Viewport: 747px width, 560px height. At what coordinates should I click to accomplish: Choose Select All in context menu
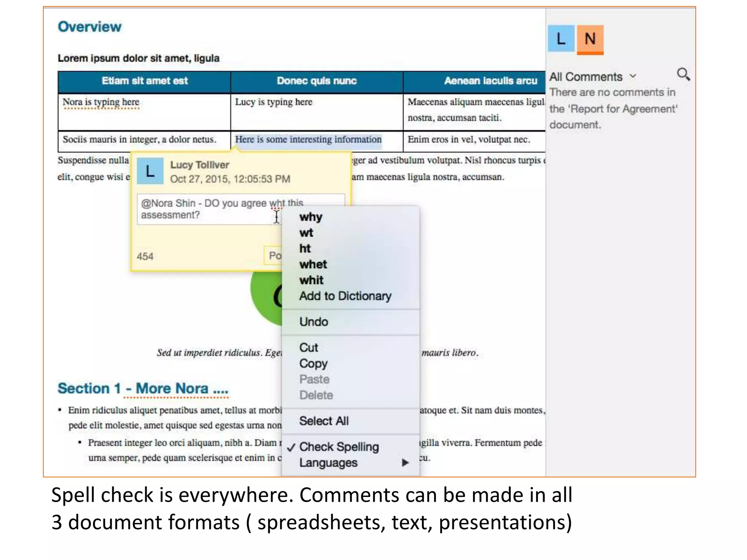[324, 421]
